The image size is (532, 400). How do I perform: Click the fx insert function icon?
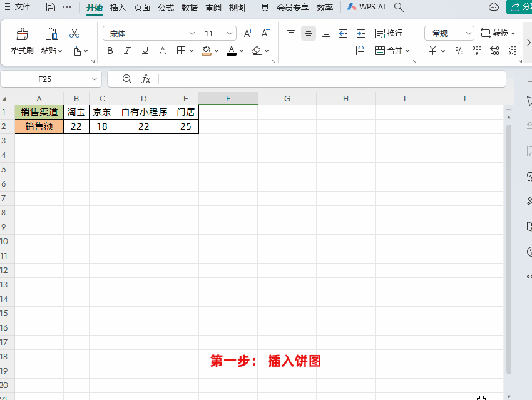pyautogui.click(x=146, y=79)
